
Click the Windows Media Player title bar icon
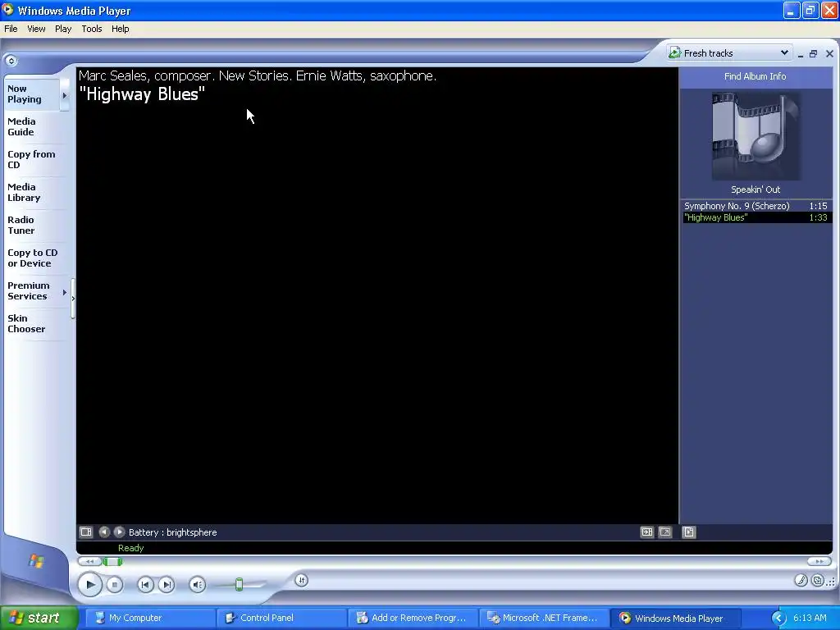pos(8,10)
